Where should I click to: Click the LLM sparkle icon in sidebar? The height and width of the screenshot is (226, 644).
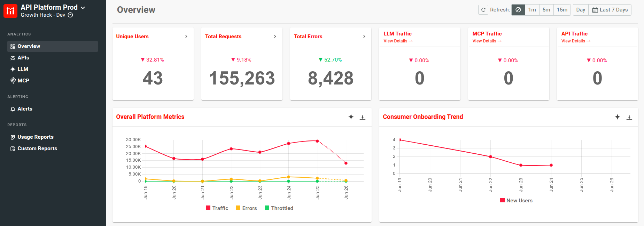pyautogui.click(x=13, y=69)
